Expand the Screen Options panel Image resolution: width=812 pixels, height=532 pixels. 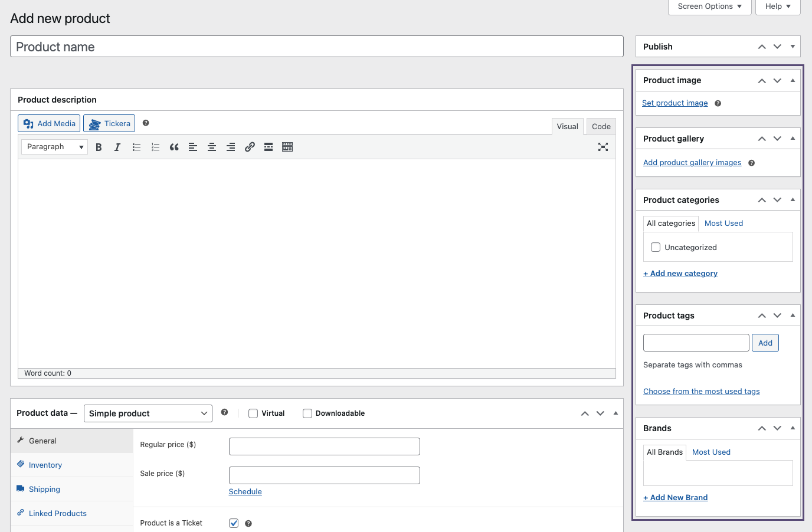coord(709,6)
